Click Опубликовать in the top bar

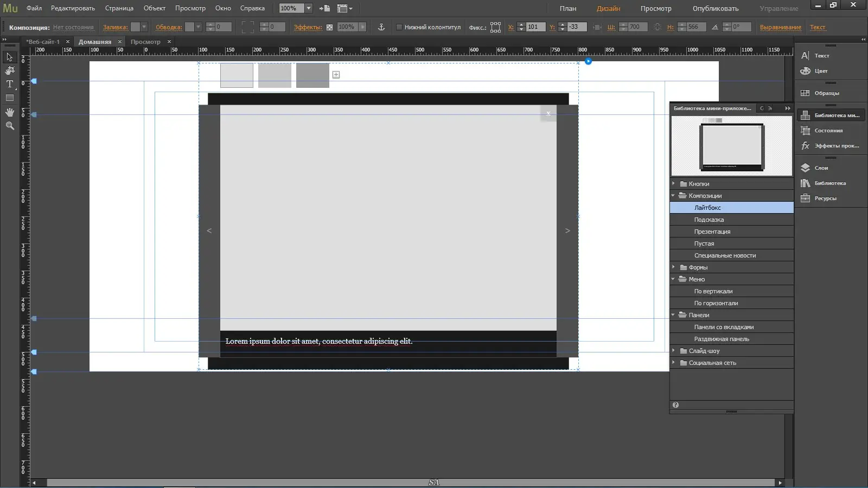[716, 9]
